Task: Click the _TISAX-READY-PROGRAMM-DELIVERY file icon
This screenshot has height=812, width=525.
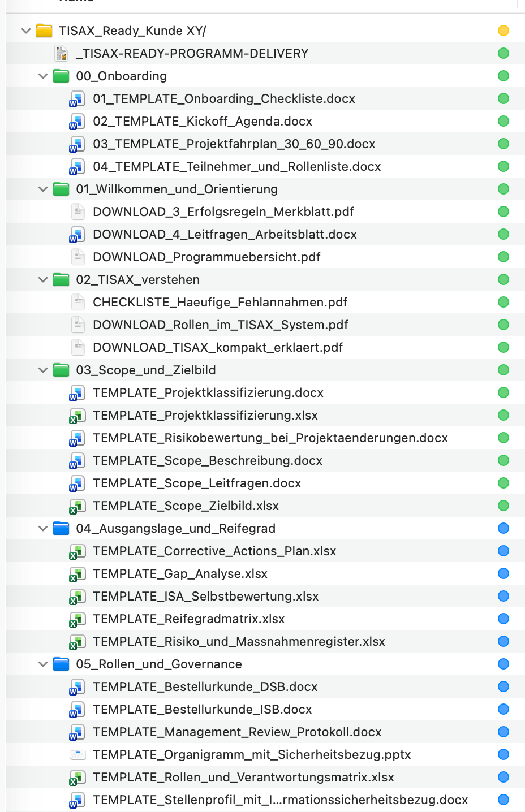Action: (61, 53)
